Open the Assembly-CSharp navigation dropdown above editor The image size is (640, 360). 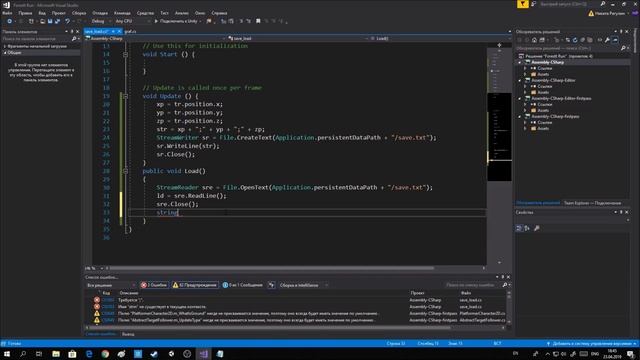[155, 38]
